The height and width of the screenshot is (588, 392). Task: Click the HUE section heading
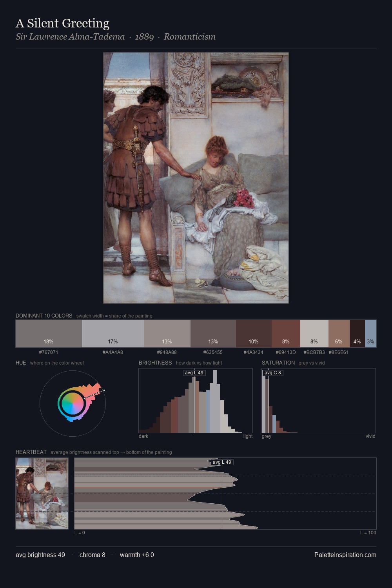pyautogui.click(x=21, y=363)
